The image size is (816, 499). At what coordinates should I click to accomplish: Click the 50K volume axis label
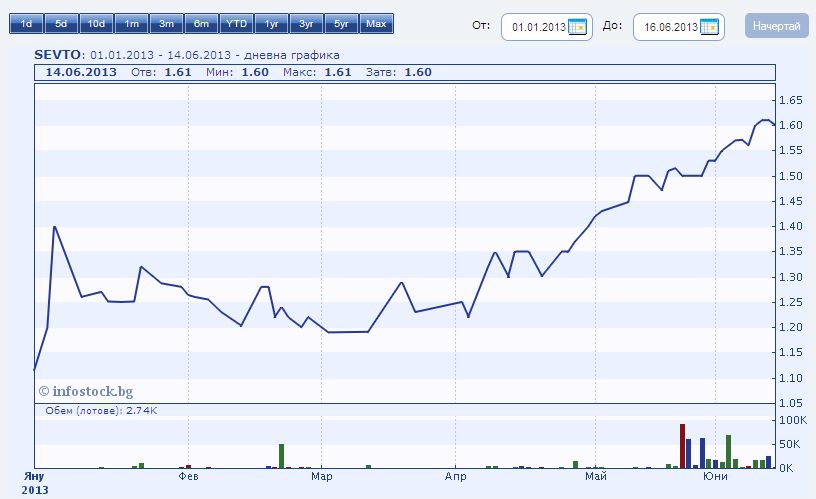[789, 444]
